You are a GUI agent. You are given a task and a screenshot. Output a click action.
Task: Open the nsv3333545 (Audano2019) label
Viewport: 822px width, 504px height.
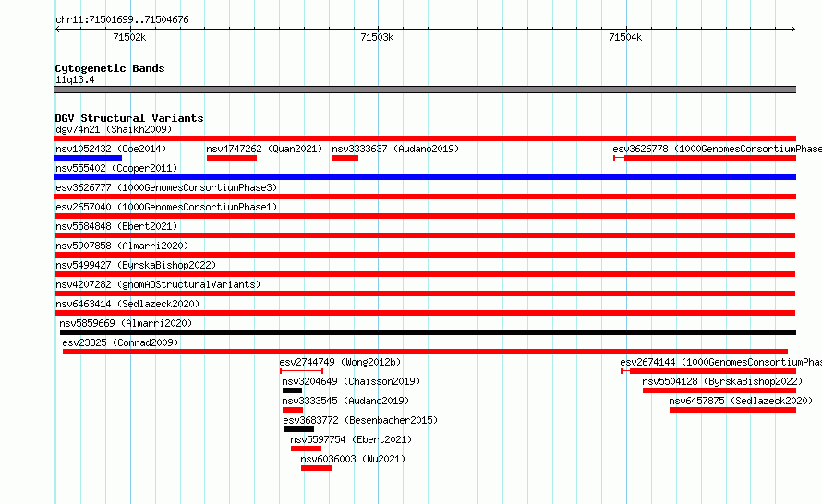[x=345, y=401]
